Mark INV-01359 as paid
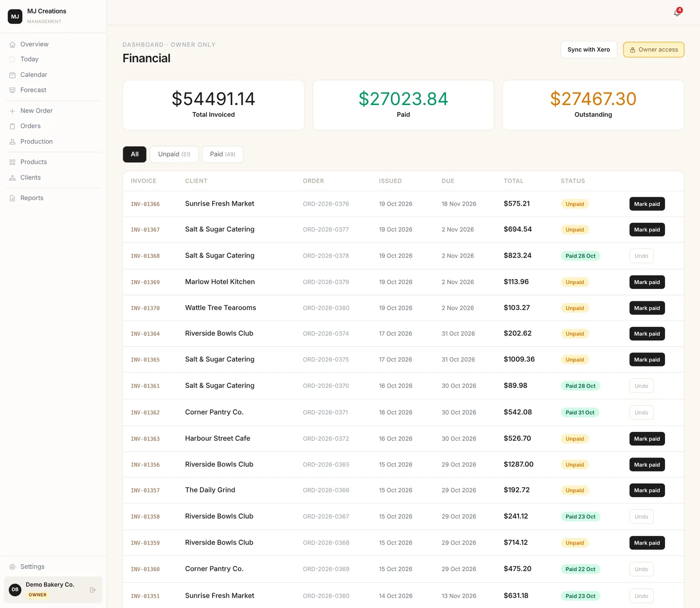The image size is (700, 608). [x=647, y=543]
